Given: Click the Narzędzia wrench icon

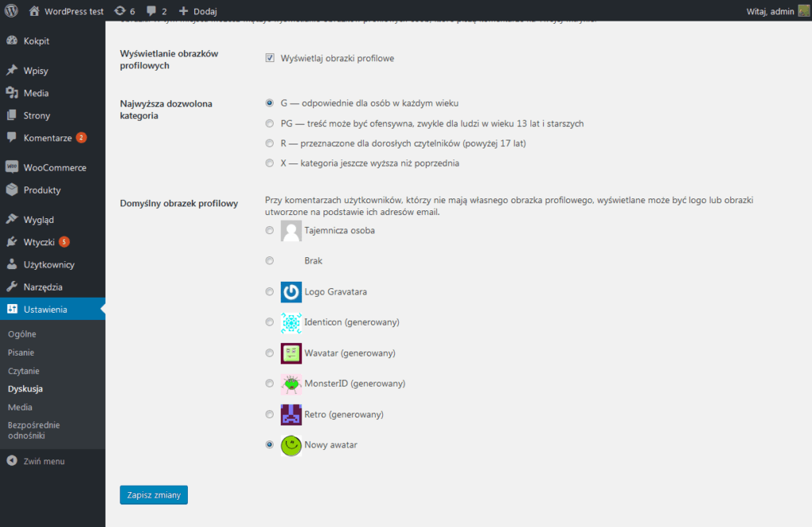Looking at the screenshot, I should (x=12, y=287).
